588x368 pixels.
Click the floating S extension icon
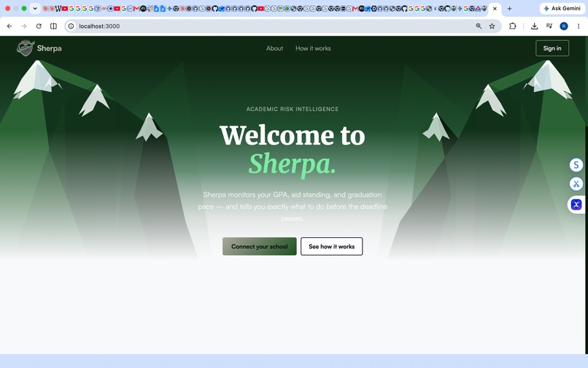(576, 165)
